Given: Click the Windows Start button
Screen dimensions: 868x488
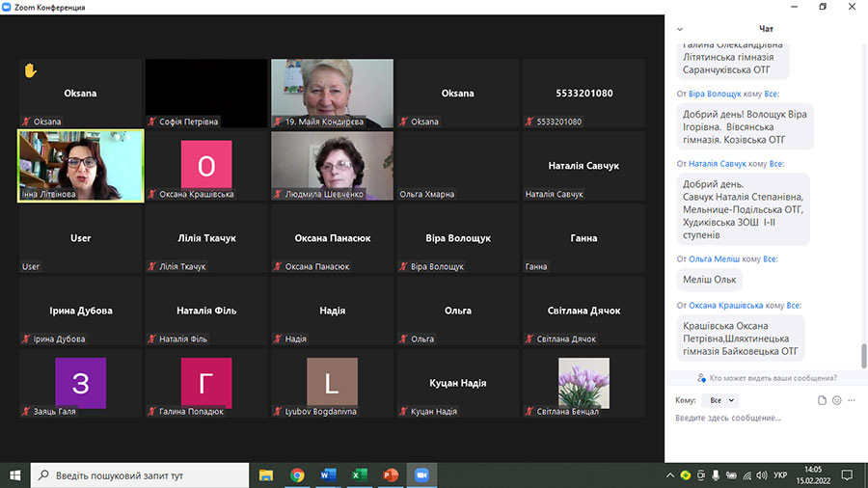Looking at the screenshot, I should point(14,475).
